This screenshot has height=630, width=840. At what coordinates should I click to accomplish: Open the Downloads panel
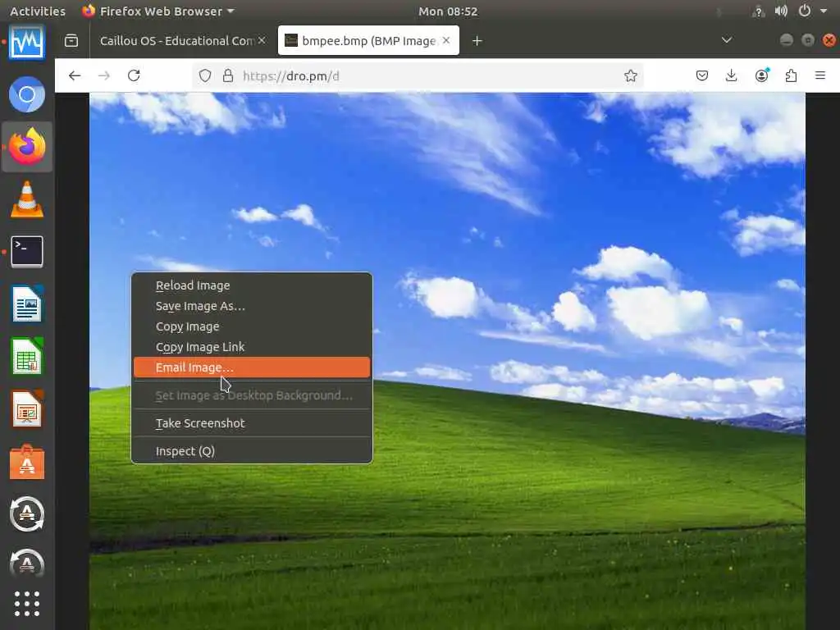pyautogui.click(x=731, y=75)
